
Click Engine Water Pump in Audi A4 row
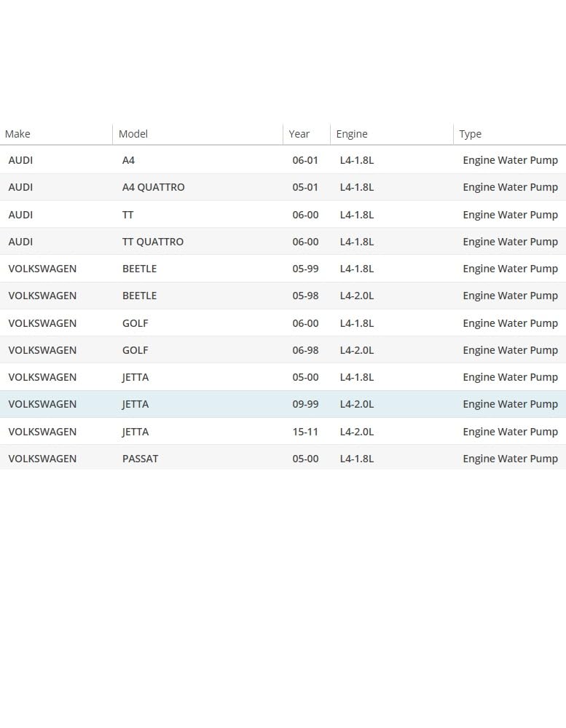click(x=510, y=160)
